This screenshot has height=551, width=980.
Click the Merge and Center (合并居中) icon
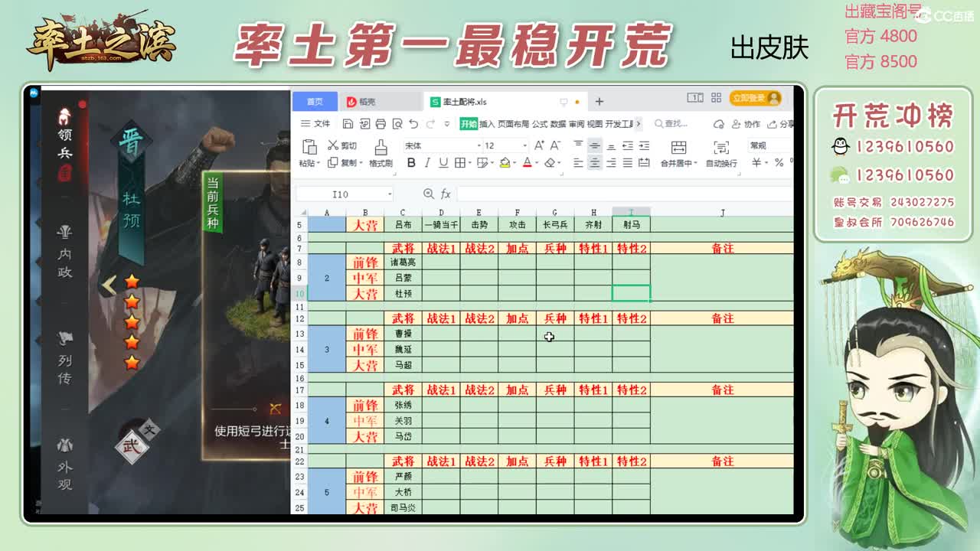coord(678,147)
